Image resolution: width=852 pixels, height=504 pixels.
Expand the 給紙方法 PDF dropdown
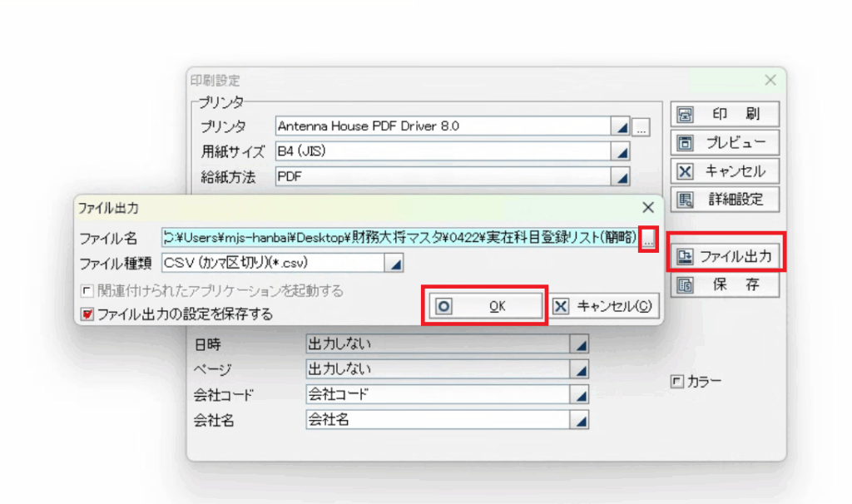[621, 177]
